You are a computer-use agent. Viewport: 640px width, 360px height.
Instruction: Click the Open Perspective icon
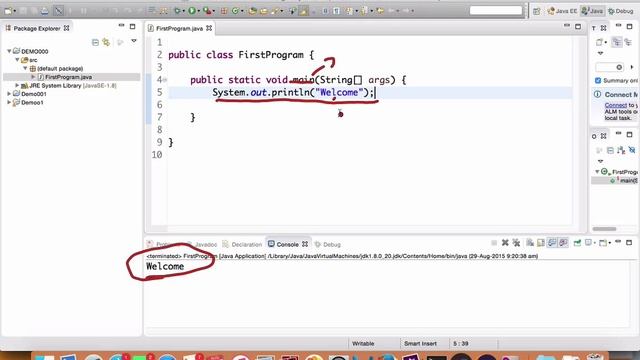point(537,11)
